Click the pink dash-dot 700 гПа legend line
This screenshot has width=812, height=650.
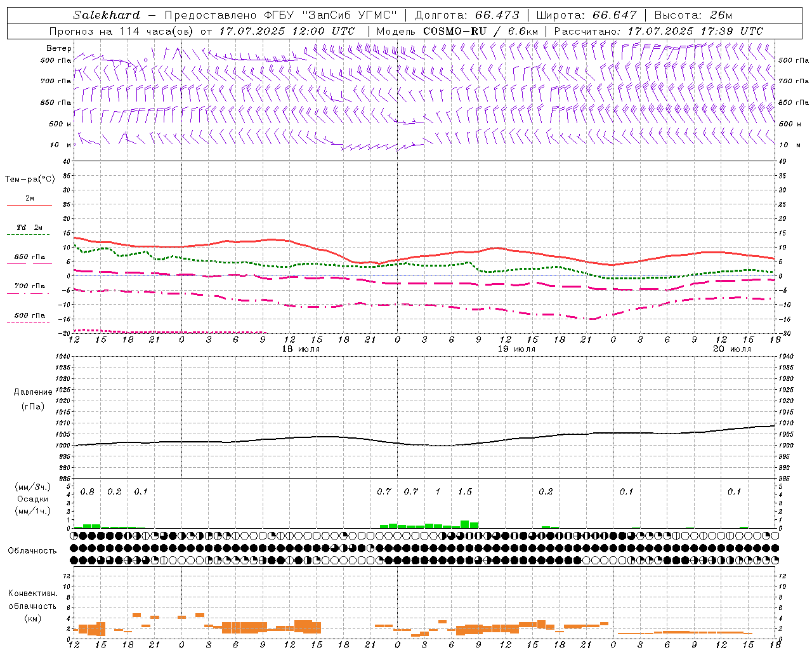[28, 293]
